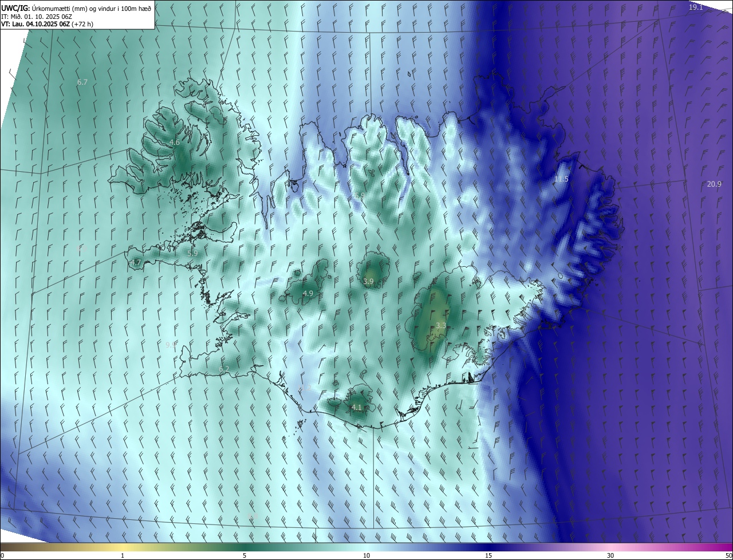Click the '1' tick on the colour scale
Viewport: 733px width, 560px height.
click(123, 555)
